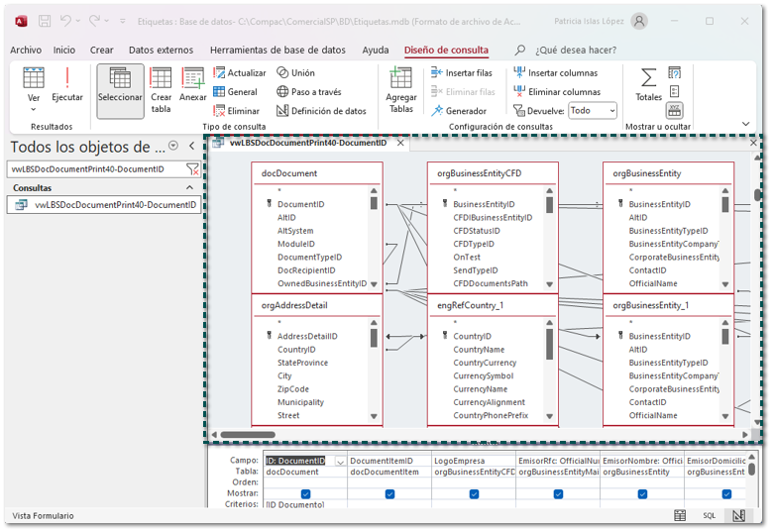Toggle Mostrar checkbox under DocumentItemID column

point(389,493)
